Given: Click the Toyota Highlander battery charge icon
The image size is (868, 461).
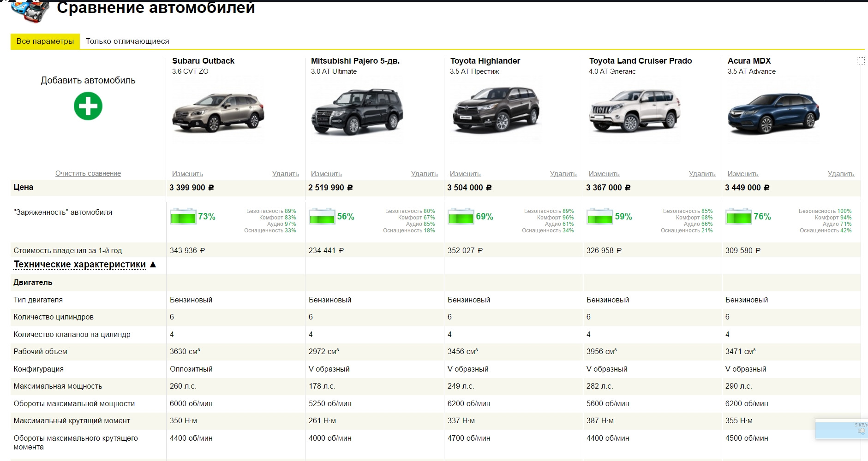Looking at the screenshot, I should click(x=461, y=216).
